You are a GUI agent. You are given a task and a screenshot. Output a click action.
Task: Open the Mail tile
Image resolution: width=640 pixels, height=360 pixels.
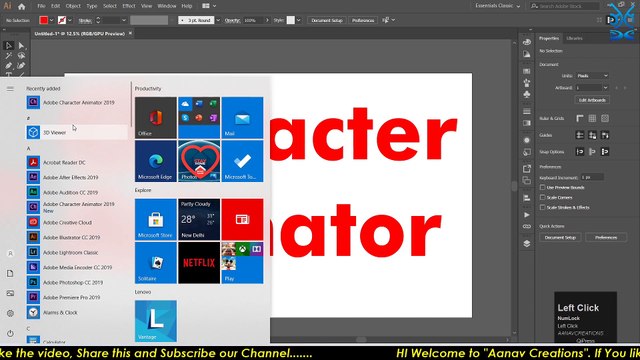(242, 118)
